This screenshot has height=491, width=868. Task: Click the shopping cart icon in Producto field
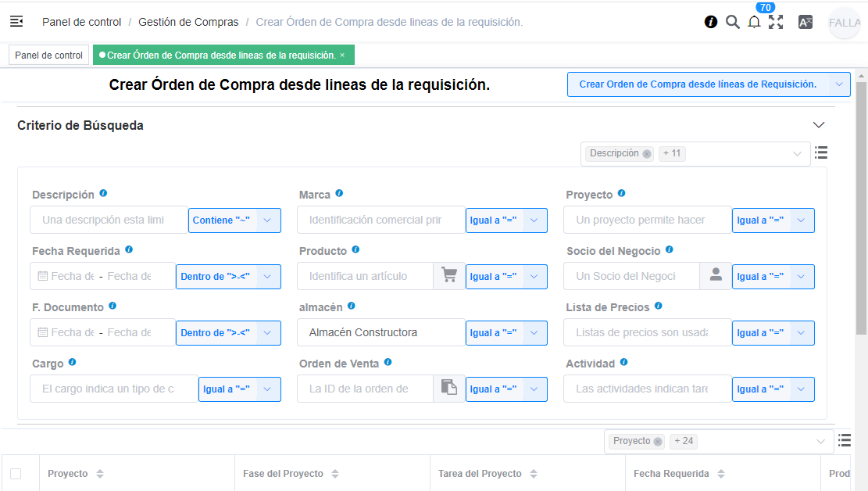pos(449,276)
